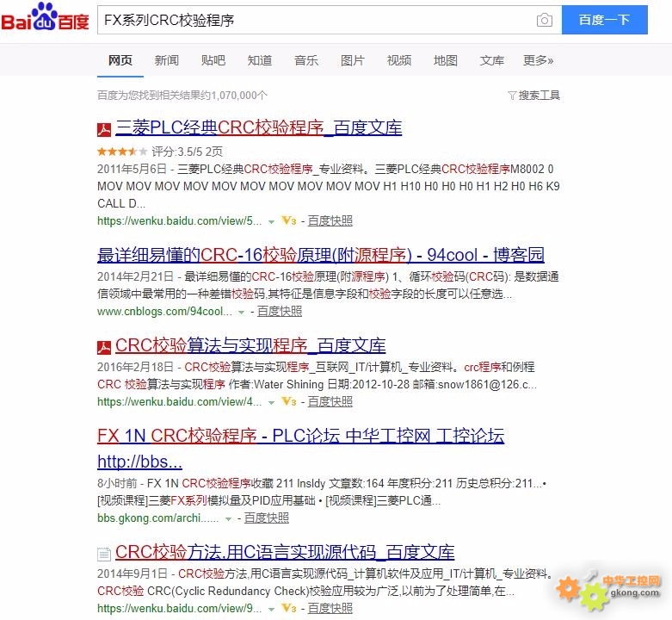Screen dimensions: 672x620
Task: Click PDF icon before CRC校验算法与实现程序
Action: (x=104, y=347)
